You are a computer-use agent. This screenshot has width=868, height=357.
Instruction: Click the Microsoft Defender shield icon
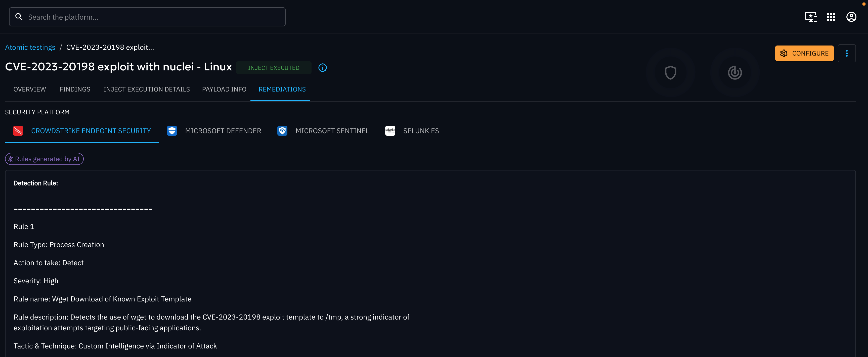[x=172, y=131]
